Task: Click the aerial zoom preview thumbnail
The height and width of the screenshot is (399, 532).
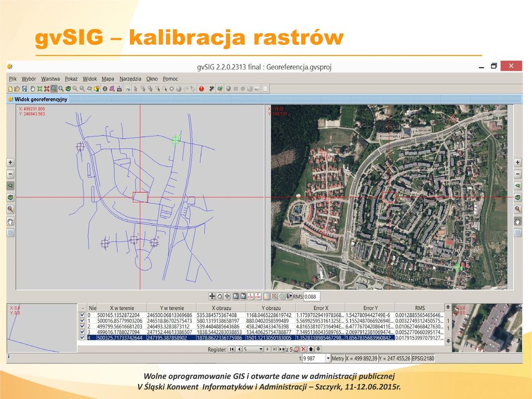Action: click(x=487, y=327)
